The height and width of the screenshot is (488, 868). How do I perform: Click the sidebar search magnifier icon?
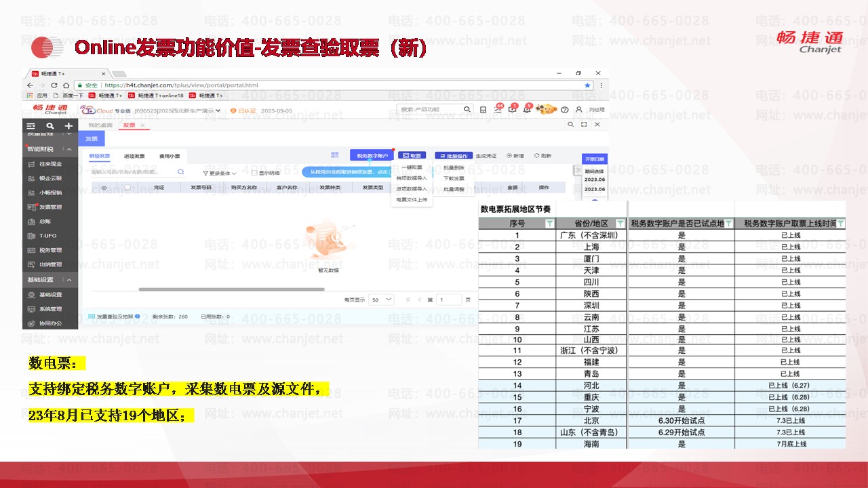click(x=50, y=126)
